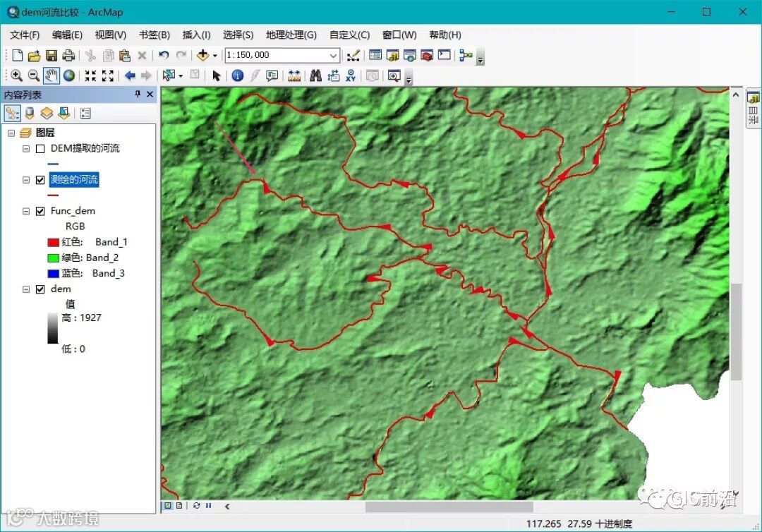Switch to List By Drawing Order
The width and height of the screenshot is (762, 532).
tap(12, 113)
